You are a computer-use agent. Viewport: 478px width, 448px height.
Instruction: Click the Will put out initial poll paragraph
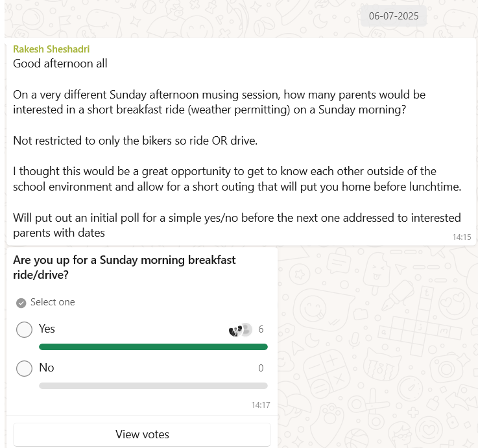pyautogui.click(x=237, y=225)
